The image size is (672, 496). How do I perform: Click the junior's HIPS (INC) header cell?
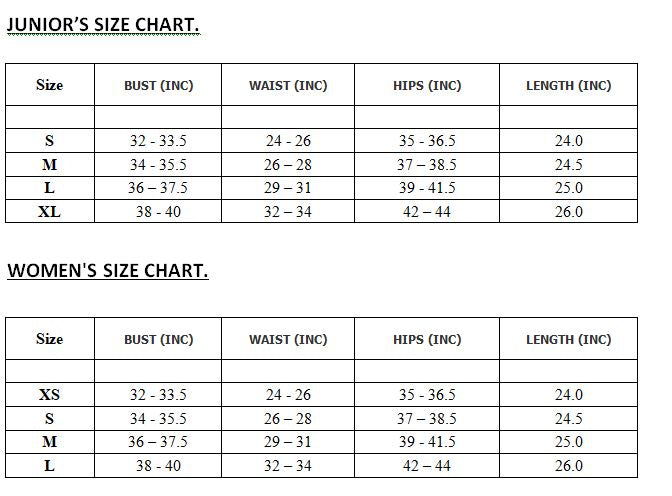(427, 85)
